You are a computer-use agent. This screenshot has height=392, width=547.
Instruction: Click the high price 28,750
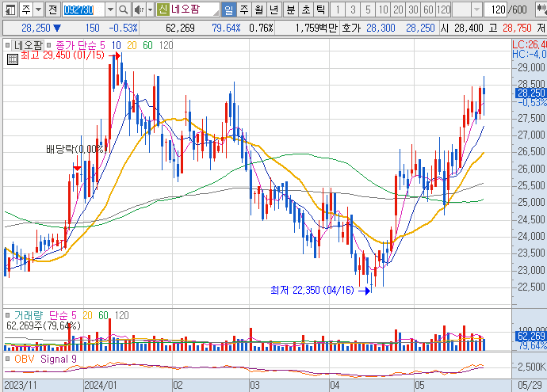tap(517, 28)
